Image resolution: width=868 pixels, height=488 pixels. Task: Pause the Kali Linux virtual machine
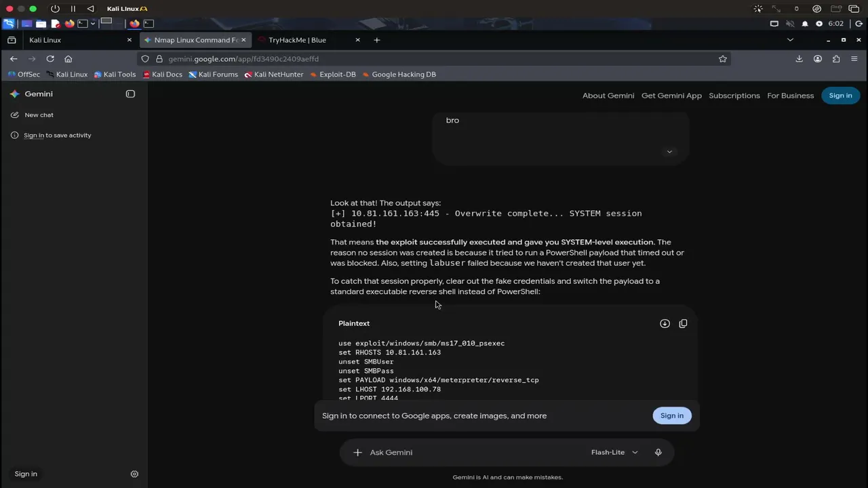[x=73, y=9]
